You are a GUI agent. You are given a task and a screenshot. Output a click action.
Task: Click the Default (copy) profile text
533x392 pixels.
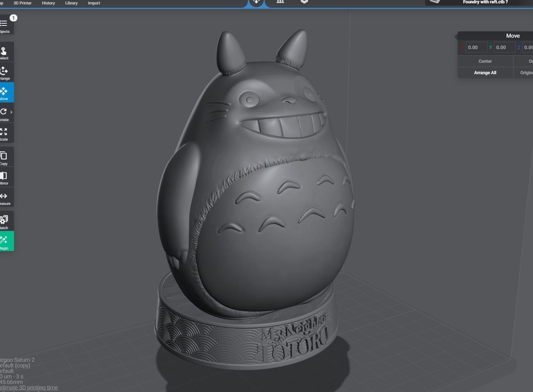(15, 365)
